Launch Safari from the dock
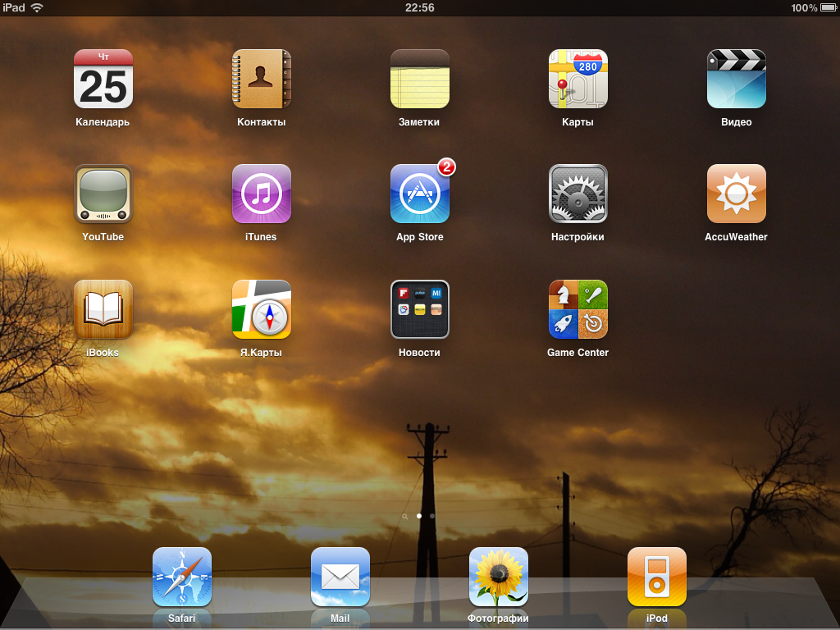 [182, 577]
